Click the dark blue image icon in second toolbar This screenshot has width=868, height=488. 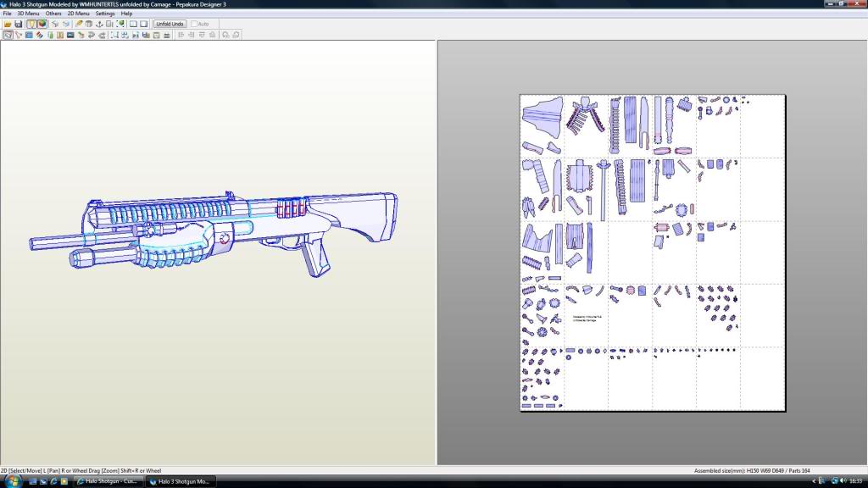coord(70,35)
